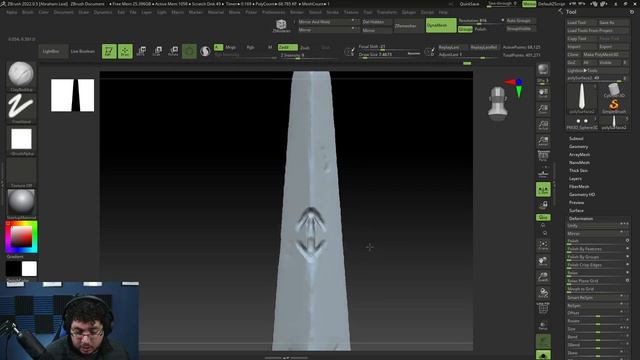Expand the Layers section

(x=576, y=179)
